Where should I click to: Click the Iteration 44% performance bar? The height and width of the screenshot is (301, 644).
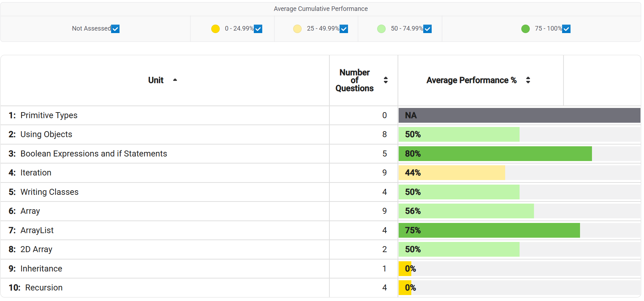452,173
